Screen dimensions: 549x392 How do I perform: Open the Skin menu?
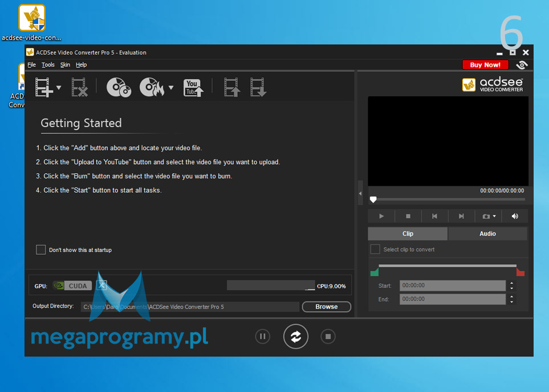(x=65, y=65)
